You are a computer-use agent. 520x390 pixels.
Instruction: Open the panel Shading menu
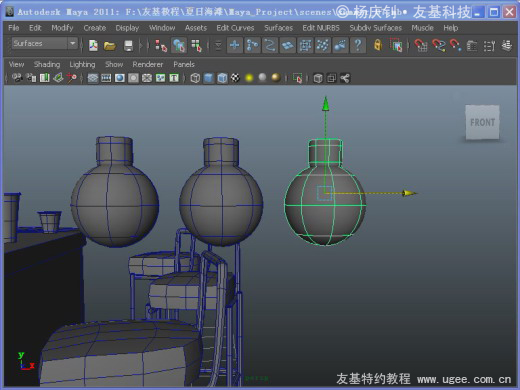point(47,64)
